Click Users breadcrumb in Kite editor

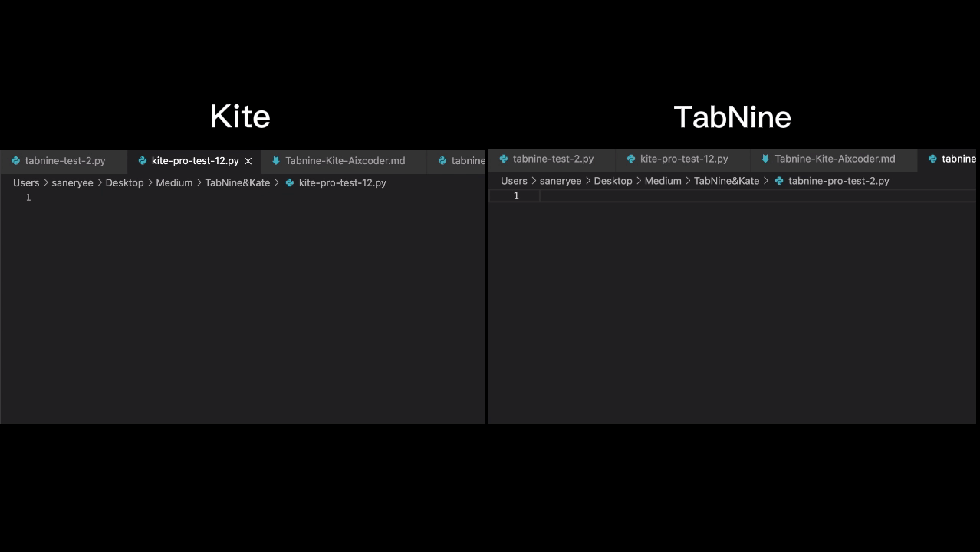(26, 182)
